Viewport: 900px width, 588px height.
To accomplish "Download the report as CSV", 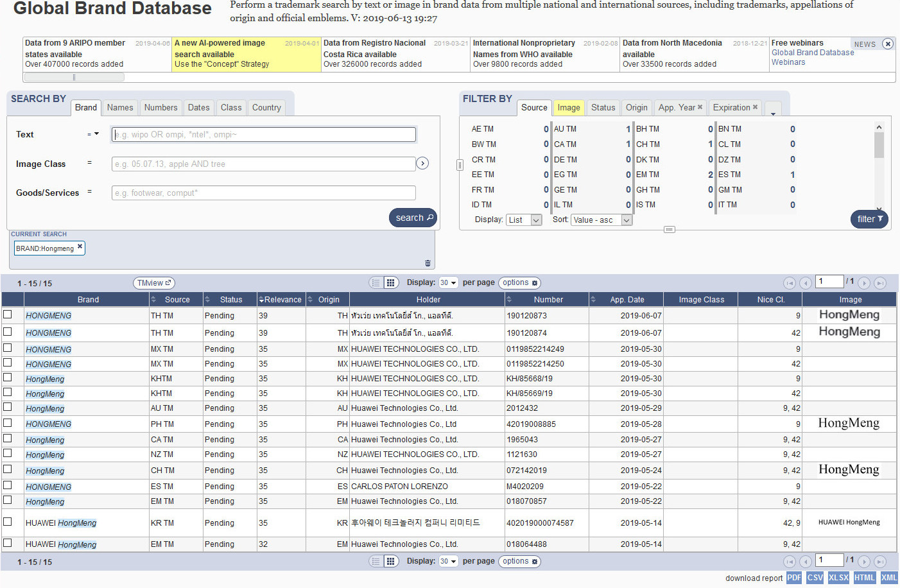I will coord(815,578).
